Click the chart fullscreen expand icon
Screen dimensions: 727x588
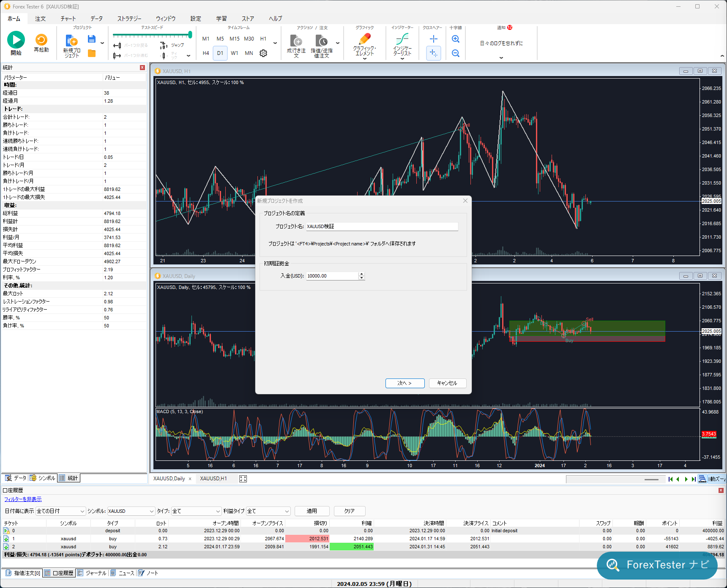pyautogui.click(x=243, y=479)
